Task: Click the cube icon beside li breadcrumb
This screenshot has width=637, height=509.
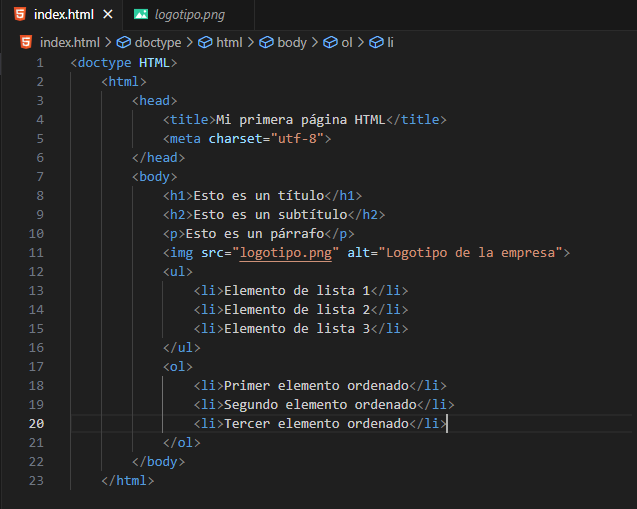Action: (376, 42)
